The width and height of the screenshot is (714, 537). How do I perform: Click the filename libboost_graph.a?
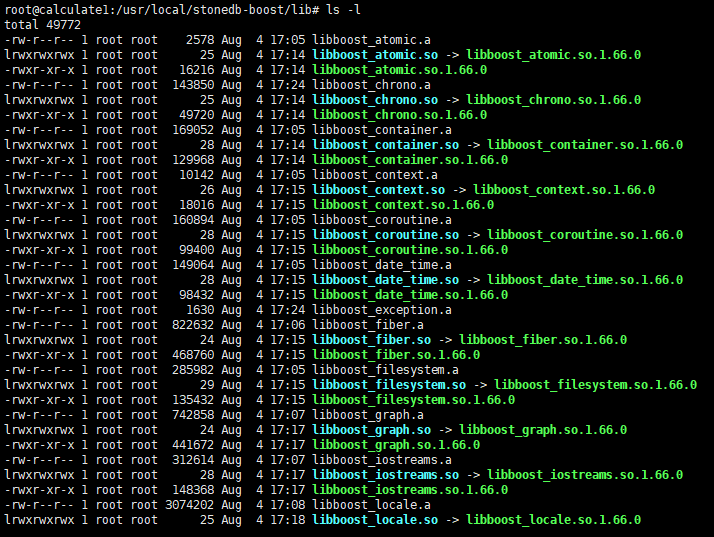point(368,415)
